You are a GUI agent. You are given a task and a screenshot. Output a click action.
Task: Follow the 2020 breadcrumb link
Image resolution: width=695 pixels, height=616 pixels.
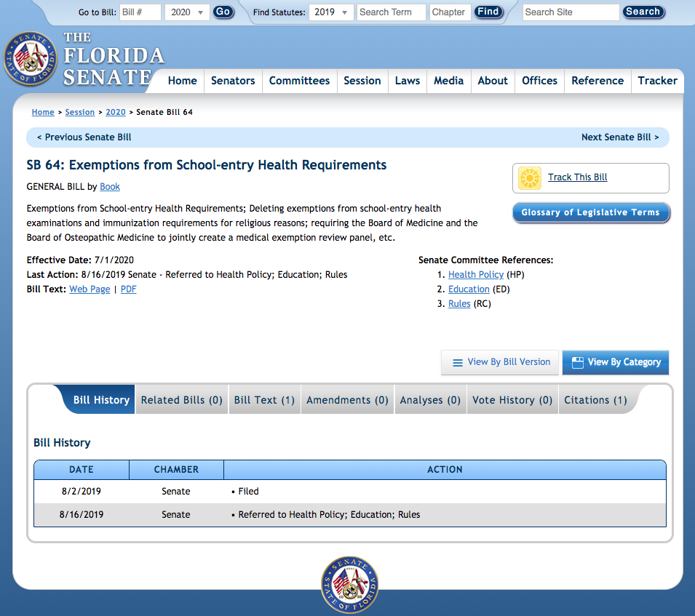tap(116, 112)
